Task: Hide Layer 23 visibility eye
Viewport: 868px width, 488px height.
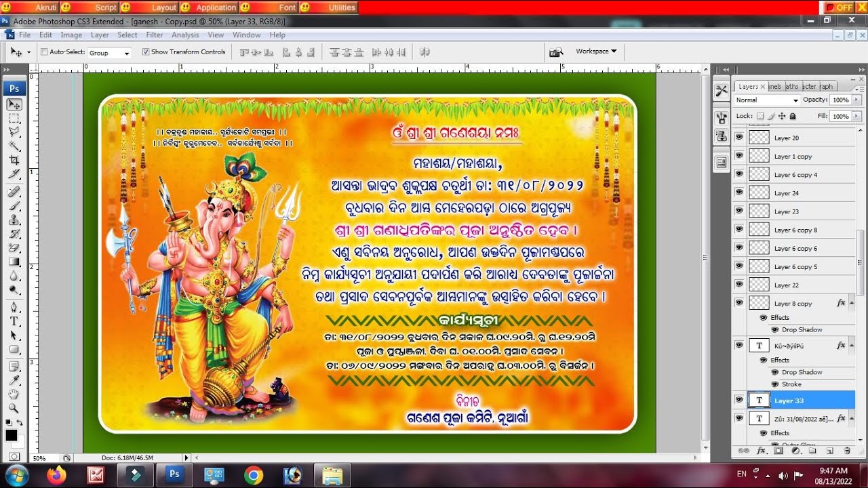Action: tap(739, 211)
